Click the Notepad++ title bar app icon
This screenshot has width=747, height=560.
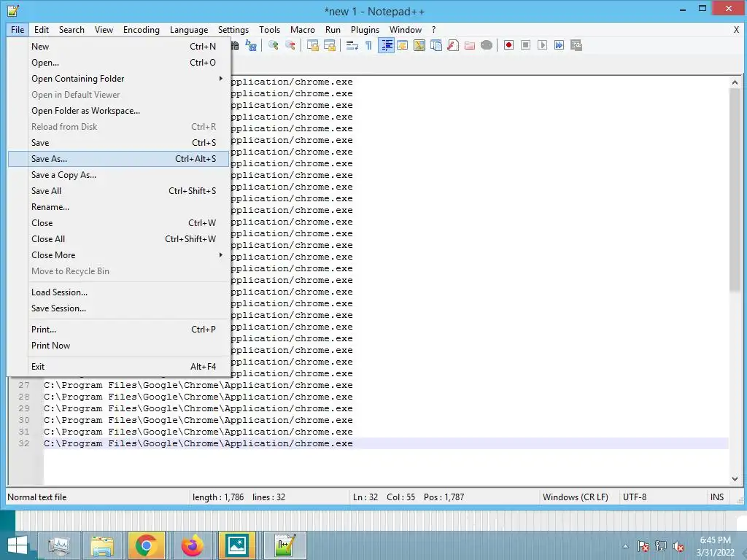[x=13, y=10]
